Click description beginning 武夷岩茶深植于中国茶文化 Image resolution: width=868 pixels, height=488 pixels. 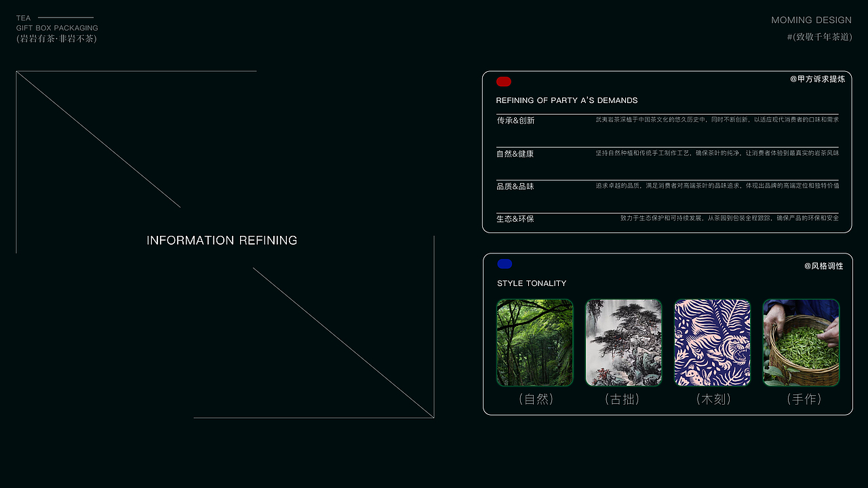(717, 119)
